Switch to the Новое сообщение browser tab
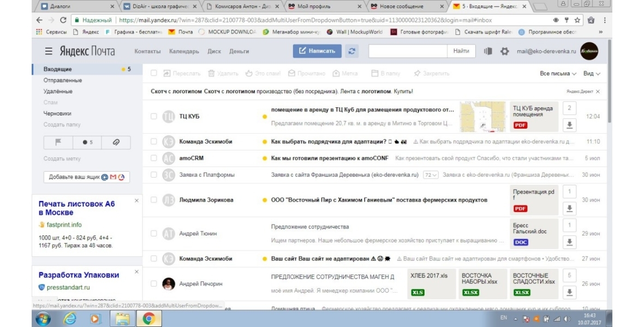Image resolution: width=644 pixels, height=327 pixels. 407,6
